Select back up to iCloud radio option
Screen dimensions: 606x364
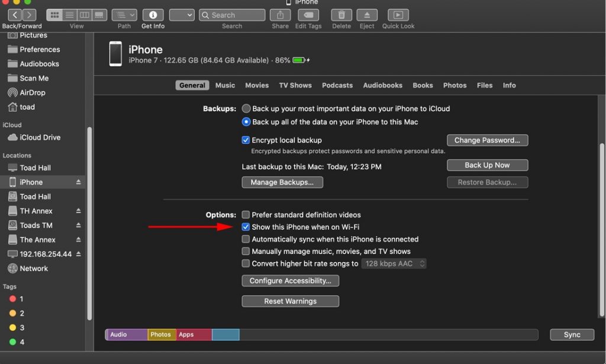click(246, 109)
